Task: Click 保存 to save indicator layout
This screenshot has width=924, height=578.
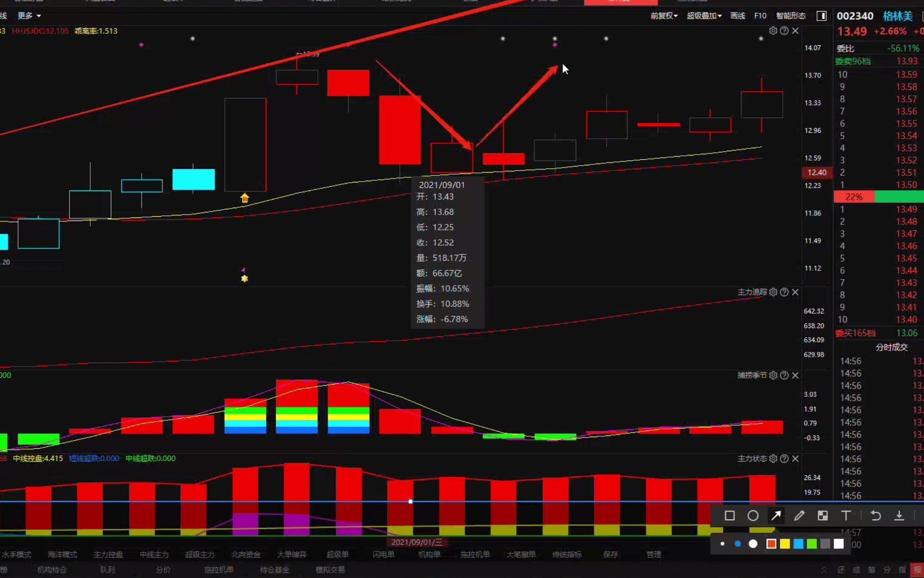Action: coord(610,554)
